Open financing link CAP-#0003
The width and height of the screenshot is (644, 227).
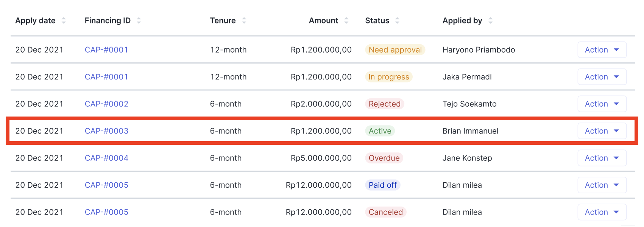point(106,131)
